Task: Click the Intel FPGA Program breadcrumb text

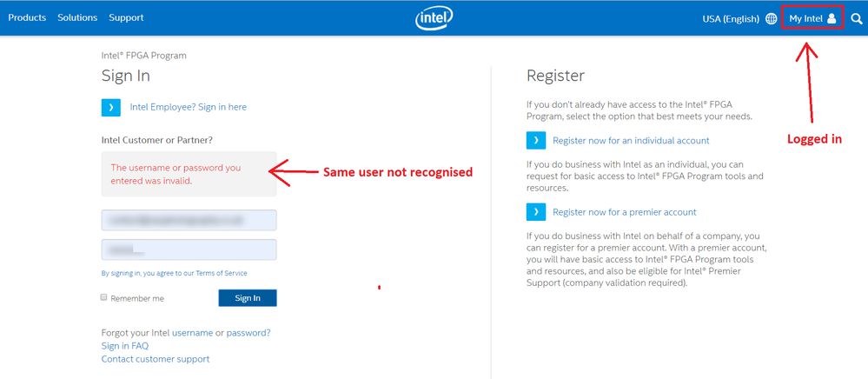Action: tap(144, 56)
